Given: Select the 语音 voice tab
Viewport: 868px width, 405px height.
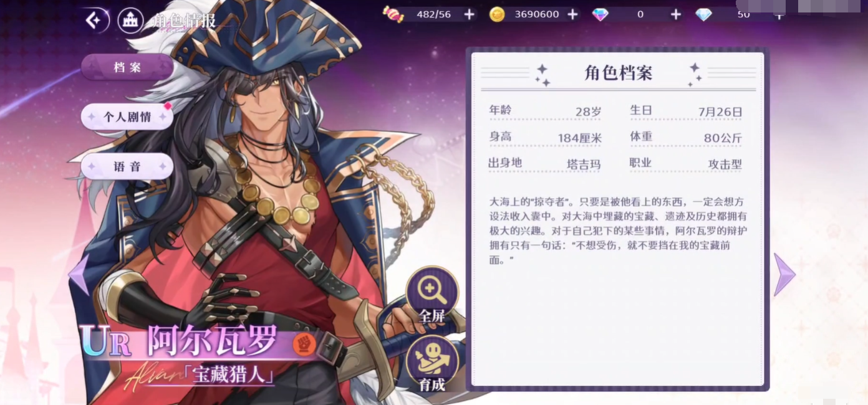Looking at the screenshot, I should point(127,166).
